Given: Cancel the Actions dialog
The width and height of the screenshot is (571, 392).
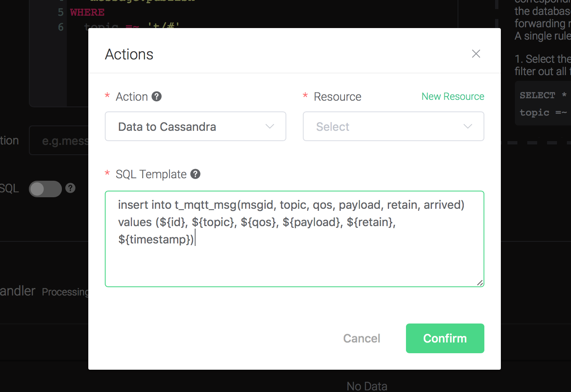Looking at the screenshot, I should [x=361, y=338].
